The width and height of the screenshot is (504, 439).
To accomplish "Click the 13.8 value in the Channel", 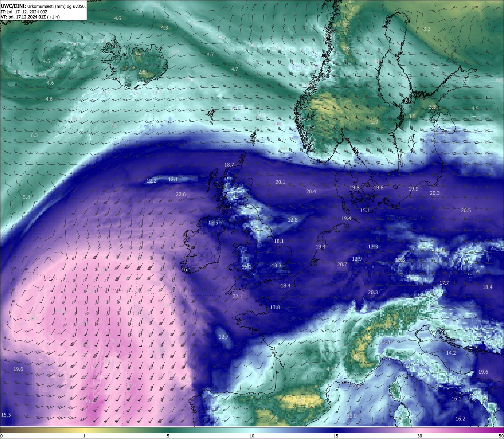I will coord(275,307).
